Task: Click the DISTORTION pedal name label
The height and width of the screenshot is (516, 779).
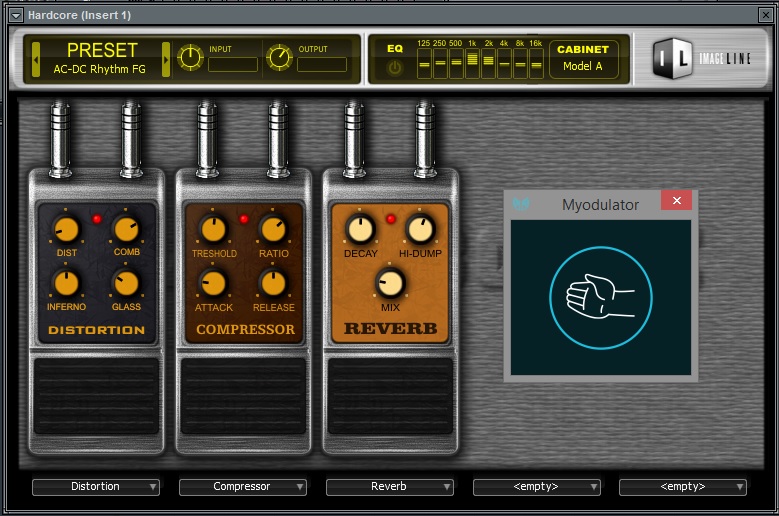Action: (96, 330)
